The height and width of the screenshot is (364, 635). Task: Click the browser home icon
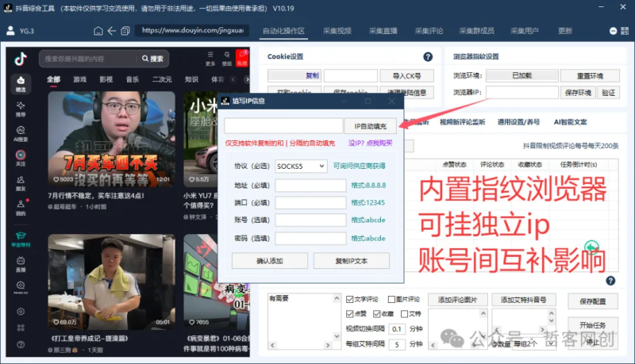point(98,31)
